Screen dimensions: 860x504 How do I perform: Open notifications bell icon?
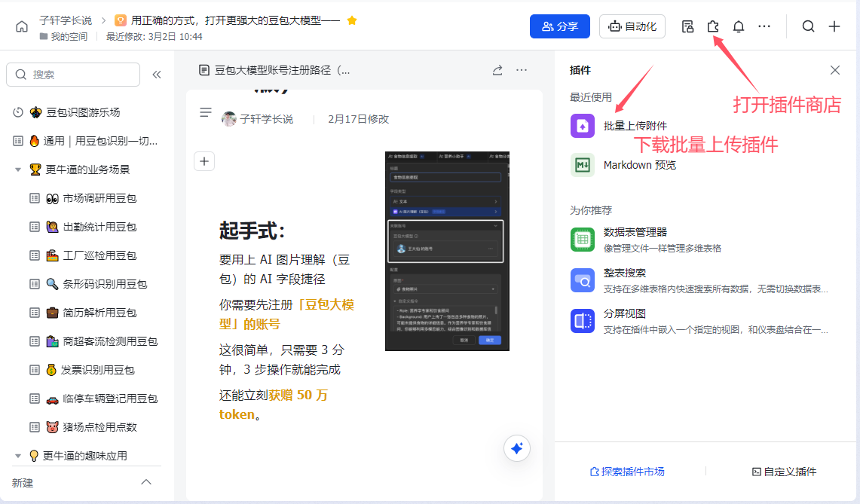(738, 26)
